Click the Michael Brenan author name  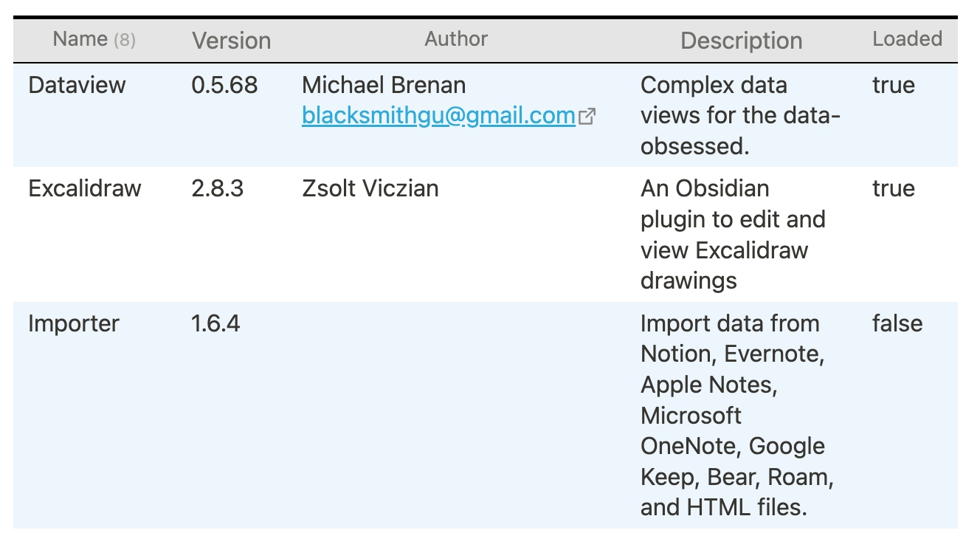(x=384, y=85)
